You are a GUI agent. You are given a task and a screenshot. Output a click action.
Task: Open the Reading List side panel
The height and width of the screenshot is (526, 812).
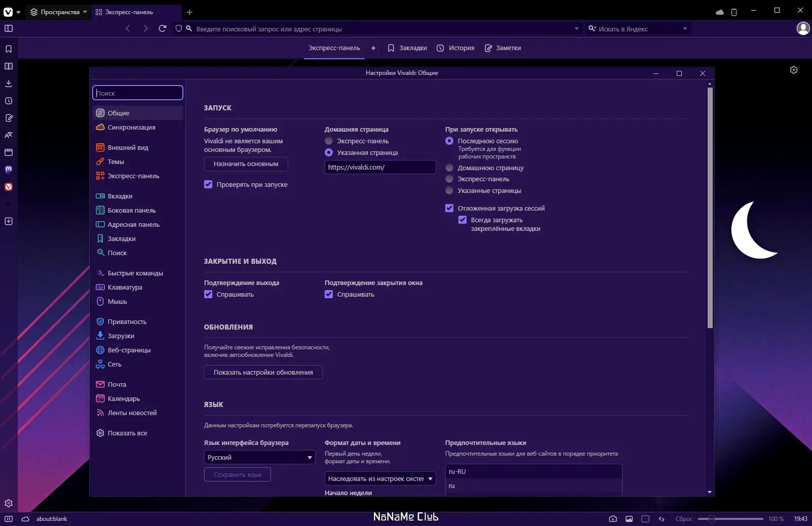point(9,66)
